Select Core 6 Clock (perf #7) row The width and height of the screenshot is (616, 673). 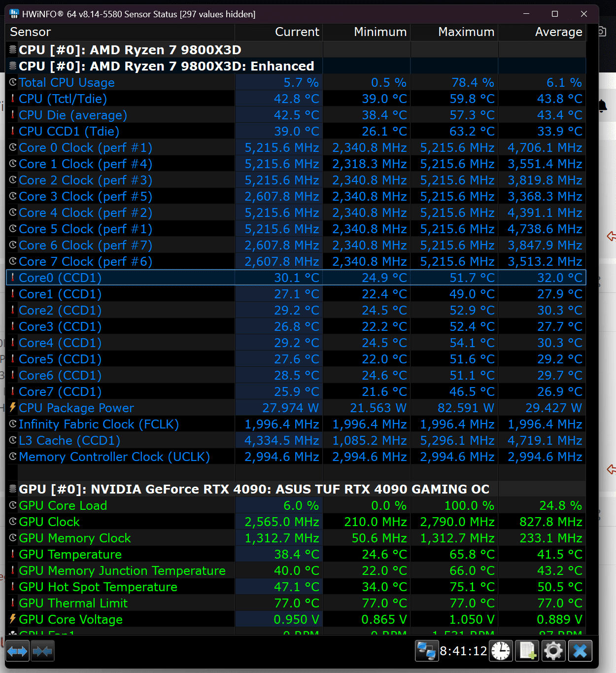[x=296, y=245]
